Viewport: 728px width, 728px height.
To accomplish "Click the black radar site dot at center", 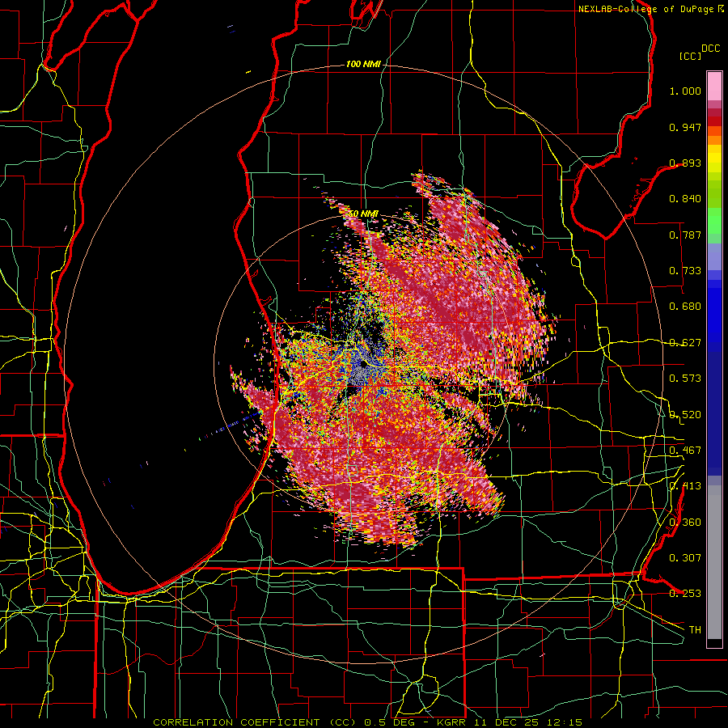I will click(363, 365).
